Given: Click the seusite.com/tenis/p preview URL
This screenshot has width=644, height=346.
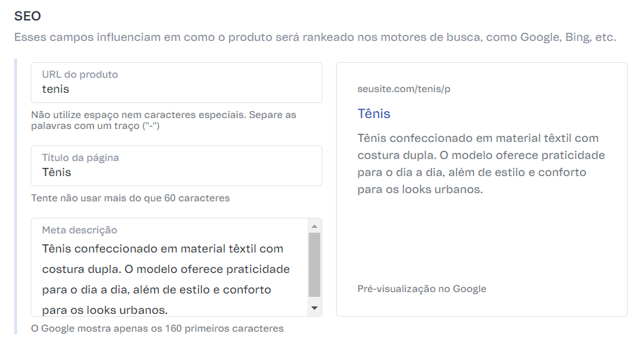Looking at the screenshot, I should point(403,89).
